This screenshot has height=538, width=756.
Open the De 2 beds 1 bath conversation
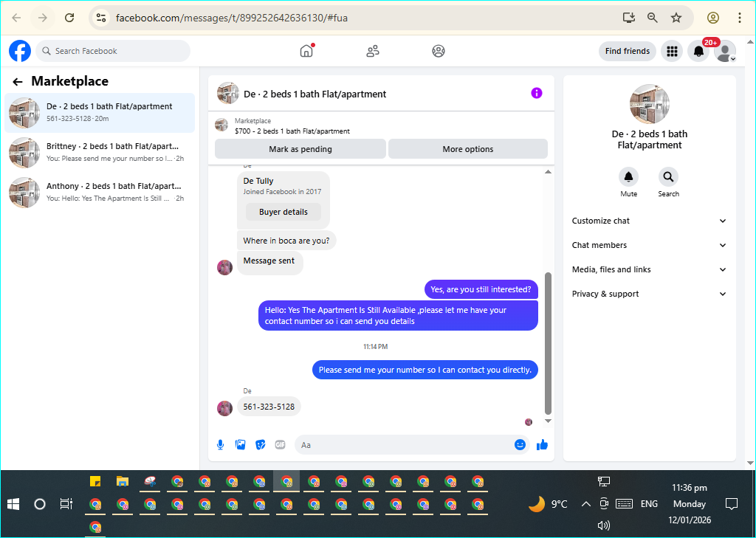click(100, 112)
